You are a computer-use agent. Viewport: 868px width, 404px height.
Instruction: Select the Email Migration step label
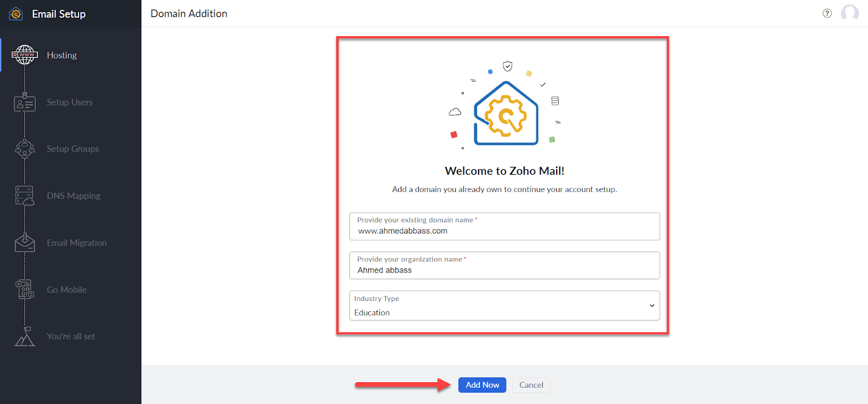76,243
